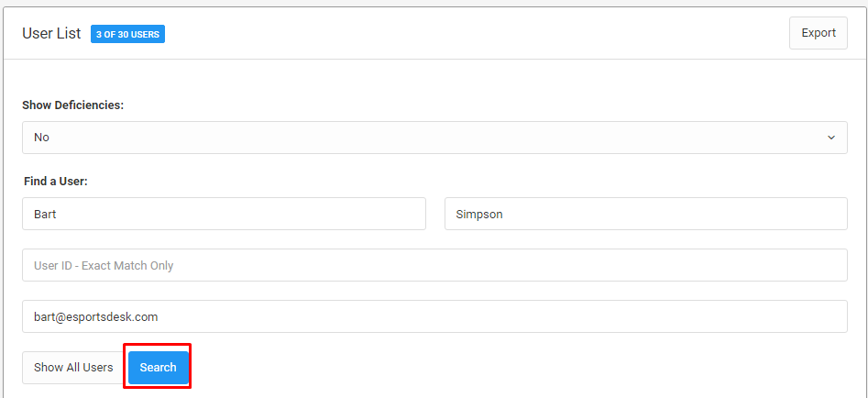The width and height of the screenshot is (868, 398).
Task: Start a user search with the Search button
Action: (x=159, y=368)
